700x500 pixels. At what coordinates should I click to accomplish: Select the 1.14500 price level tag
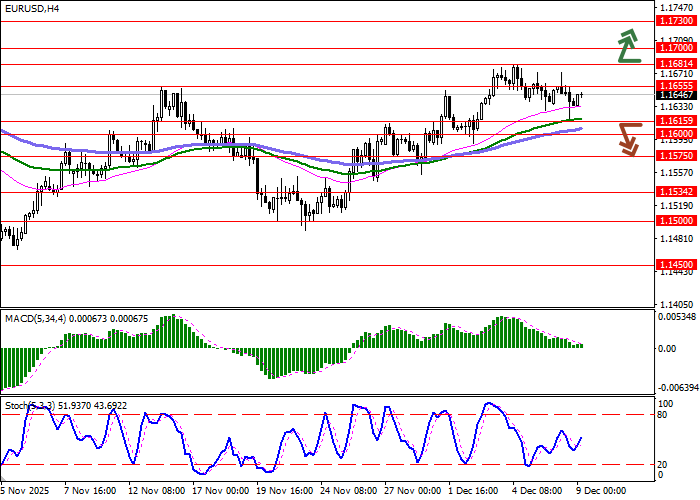676,265
